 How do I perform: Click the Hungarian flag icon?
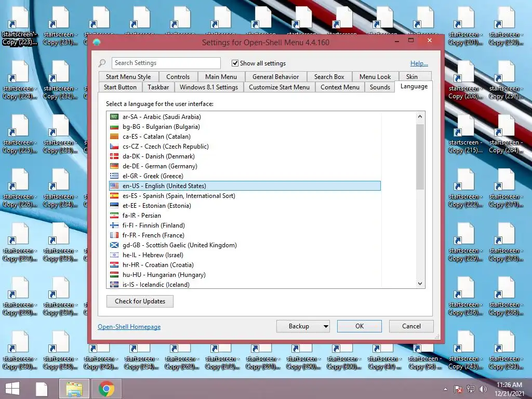pos(114,274)
